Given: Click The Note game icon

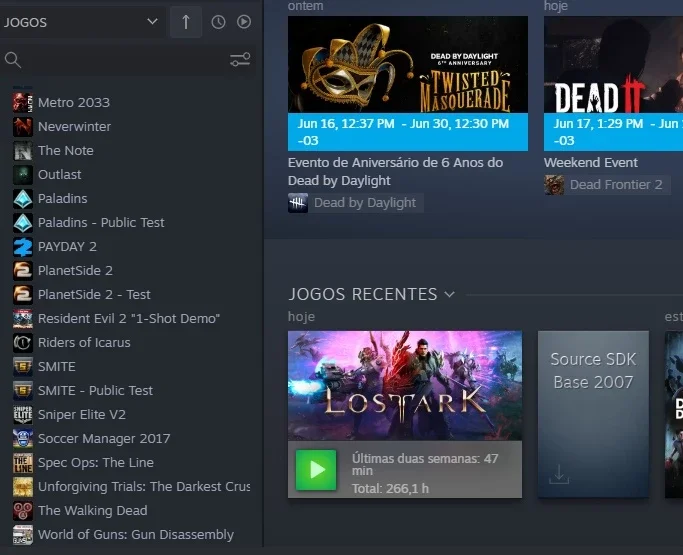Looking at the screenshot, I should click(23, 150).
